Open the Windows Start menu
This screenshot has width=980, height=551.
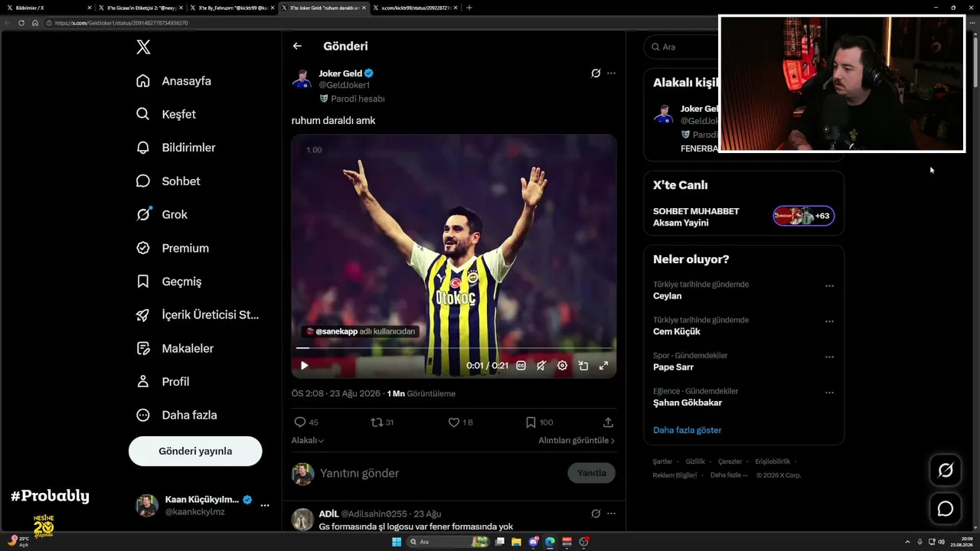(397, 542)
